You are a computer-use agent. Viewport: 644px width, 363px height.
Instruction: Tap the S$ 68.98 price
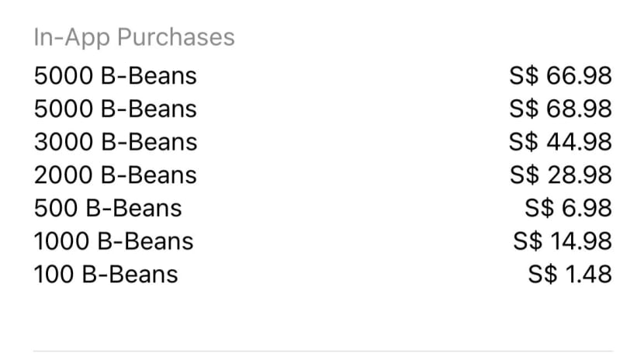tap(560, 109)
